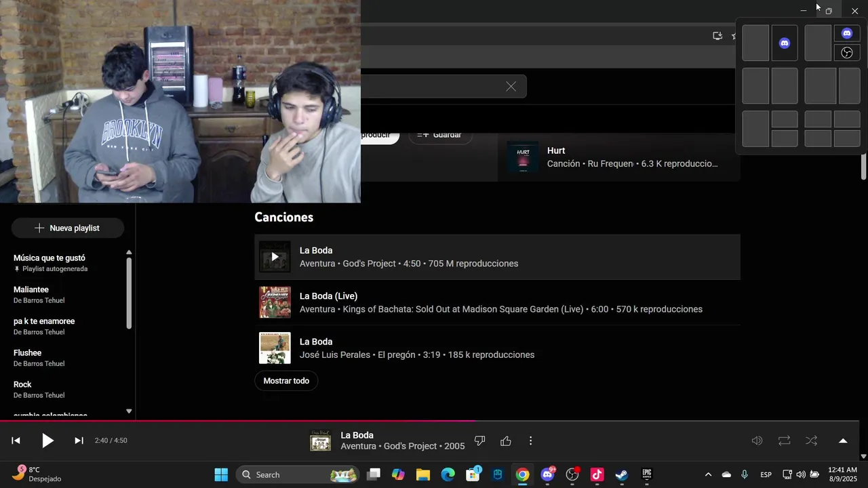Click Aventura artist link in player bar
This screenshot has width=868, height=488.
coord(358,446)
